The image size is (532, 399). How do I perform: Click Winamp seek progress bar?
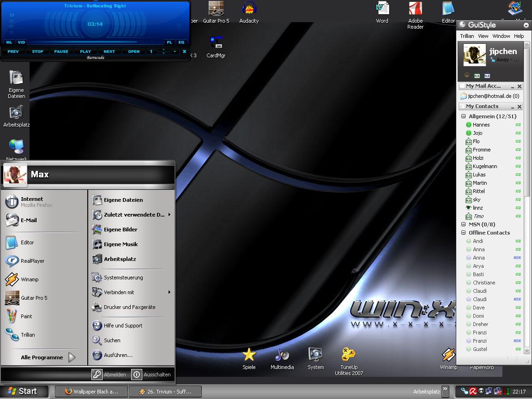point(96,42)
